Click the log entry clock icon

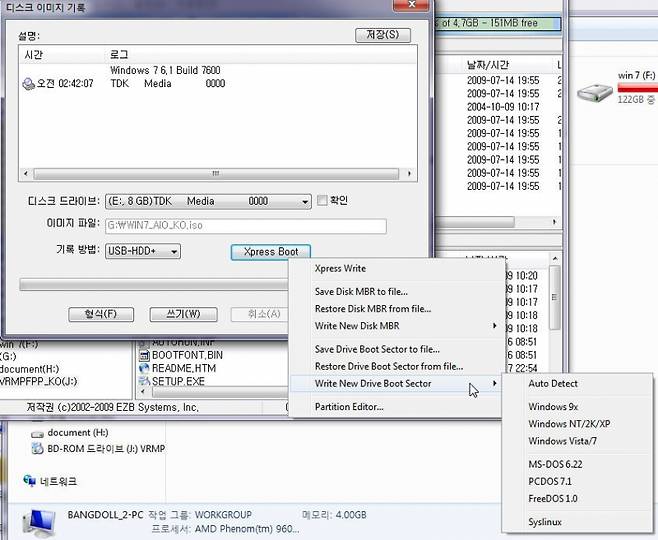pyautogui.click(x=28, y=84)
